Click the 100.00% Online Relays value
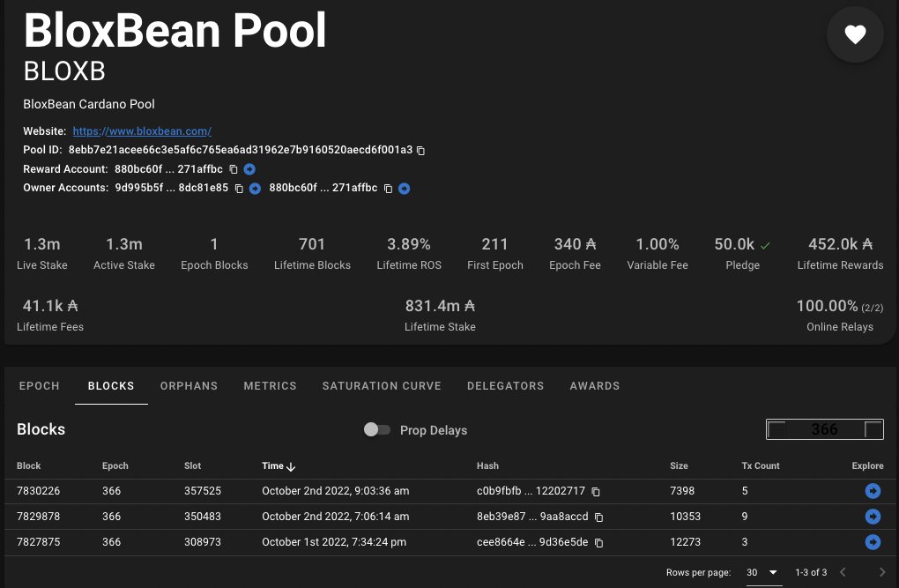This screenshot has height=588, width=899. click(x=839, y=306)
